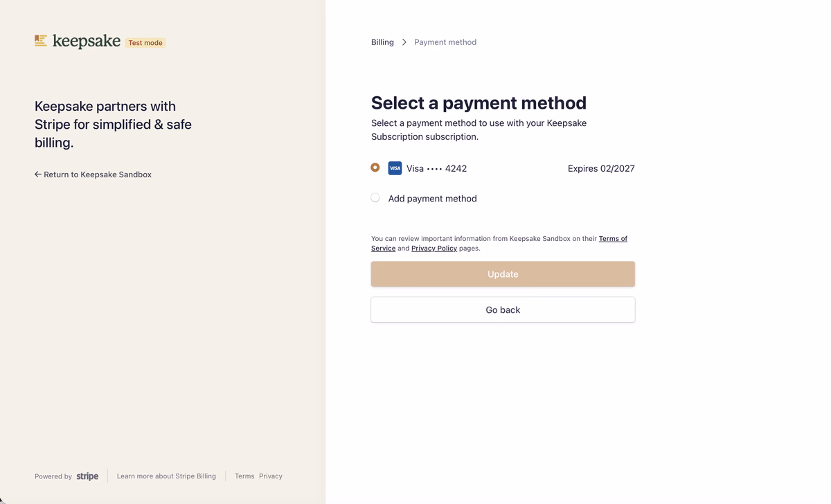Screen dimensions: 831x504
Task: Open the Terms of Service link
Action: click(612, 239)
